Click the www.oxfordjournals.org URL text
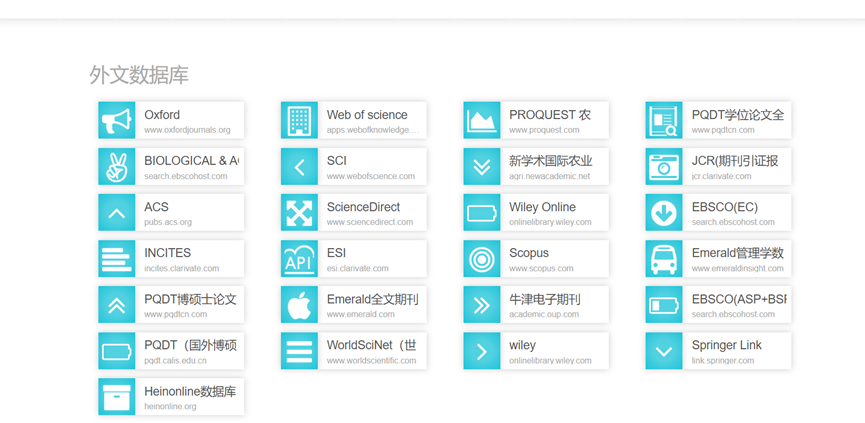The image size is (865, 423). [x=188, y=130]
